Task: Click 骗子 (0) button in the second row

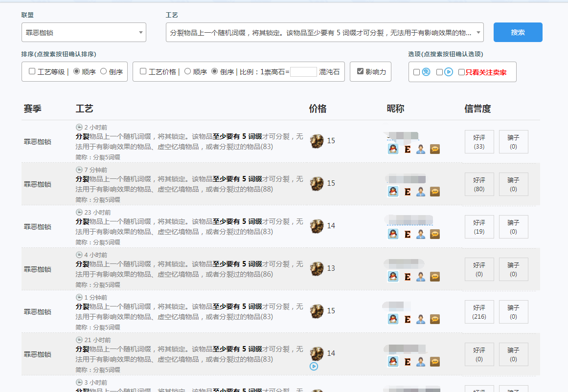Action: (x=513, y=184)
